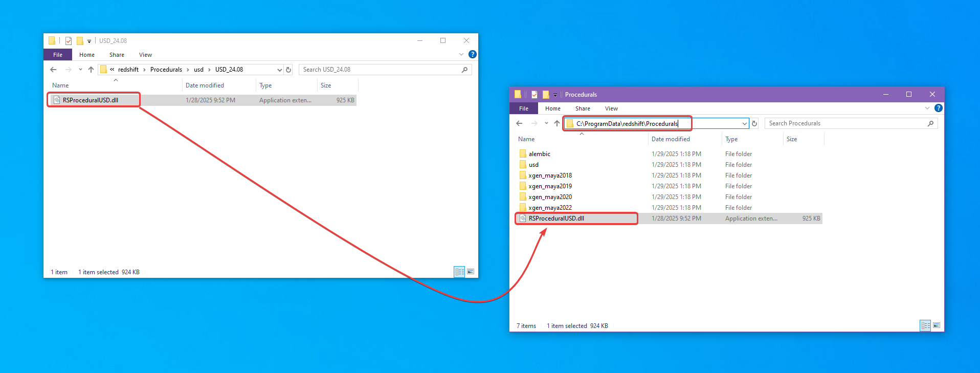Open Help icon in USD_24.08 window
The width and height of the screenshot is (980, 373).
pos(473,54)
